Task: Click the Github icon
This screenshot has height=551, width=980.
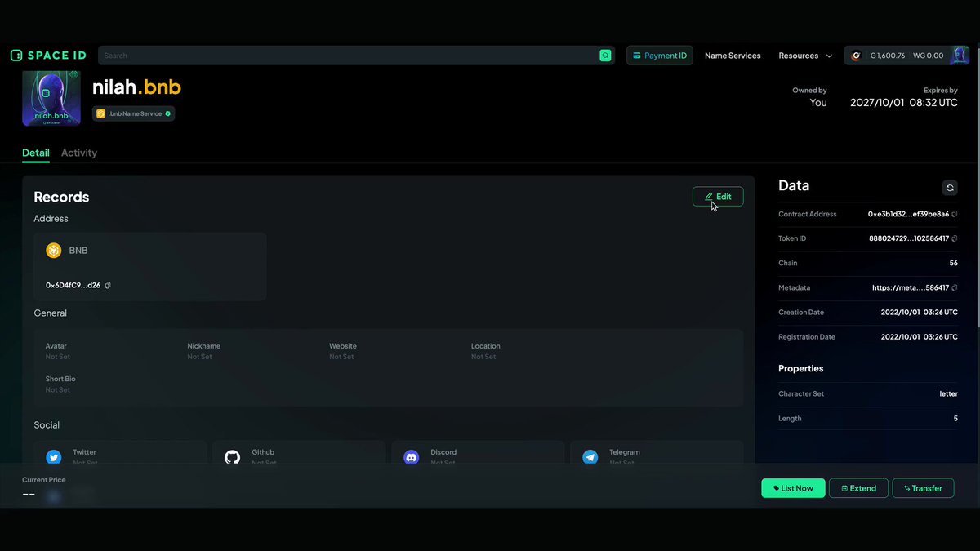Action: [233, 457]
